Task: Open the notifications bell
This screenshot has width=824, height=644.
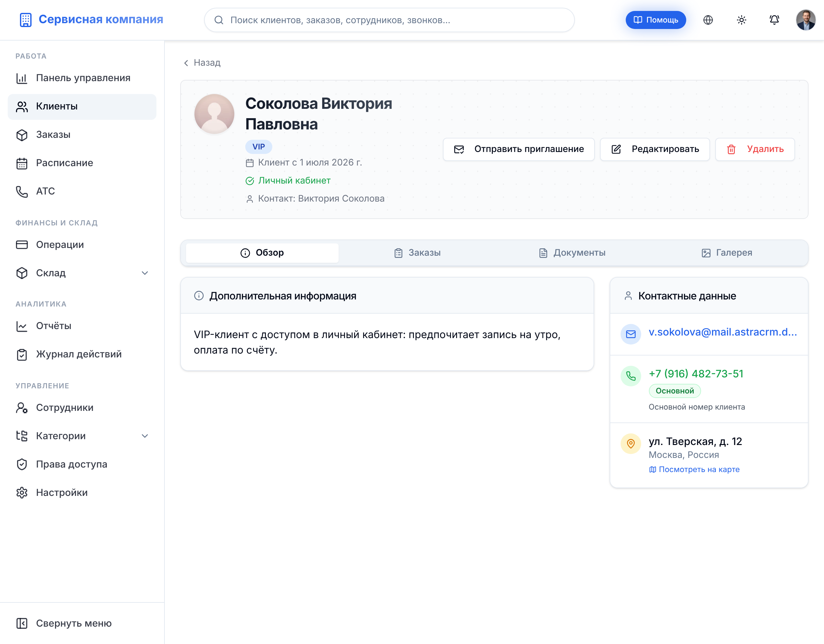Action: pyautogui.click(x=774, y=20)
